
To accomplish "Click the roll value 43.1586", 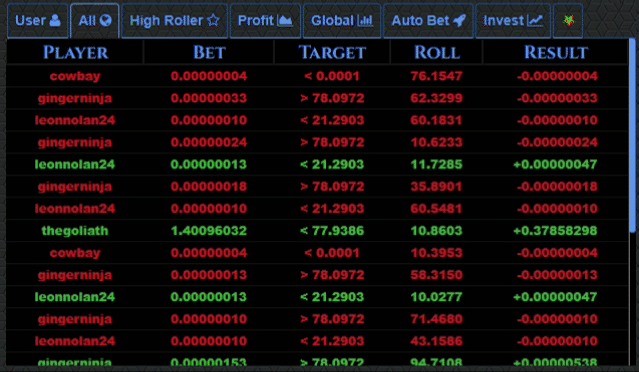I will tap(436, 341).
